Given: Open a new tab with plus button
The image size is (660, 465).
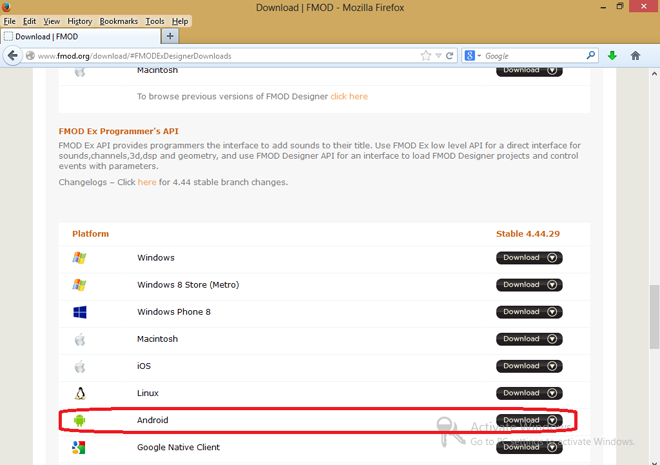Looking at the screenshot, I should pyautogui.click(x=170, y=36).
